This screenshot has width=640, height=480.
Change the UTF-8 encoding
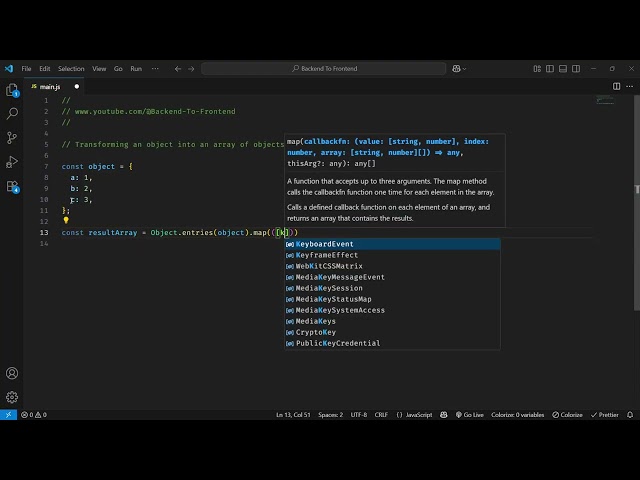tap(358, 415)
